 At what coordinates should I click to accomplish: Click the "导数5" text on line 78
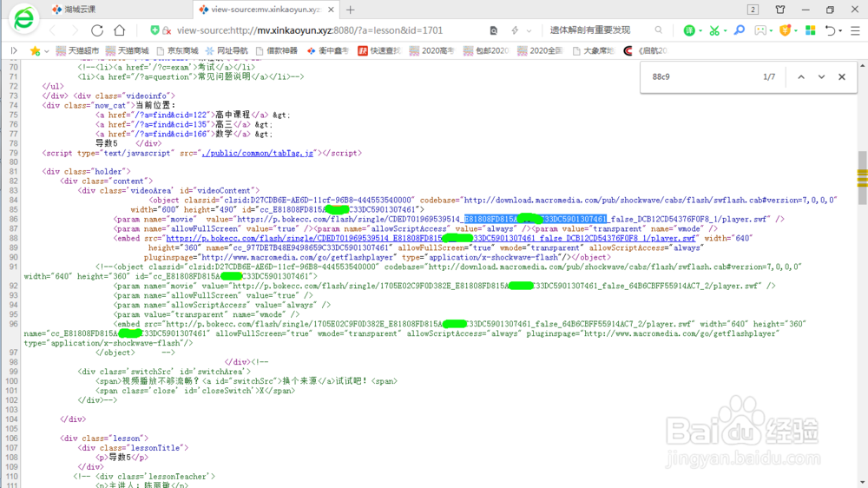coord(107,143)
